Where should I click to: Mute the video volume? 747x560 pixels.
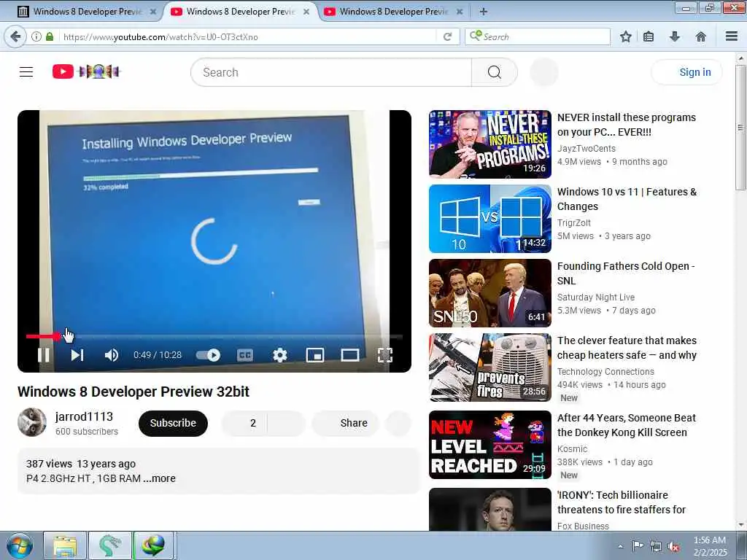pos(112,355)
